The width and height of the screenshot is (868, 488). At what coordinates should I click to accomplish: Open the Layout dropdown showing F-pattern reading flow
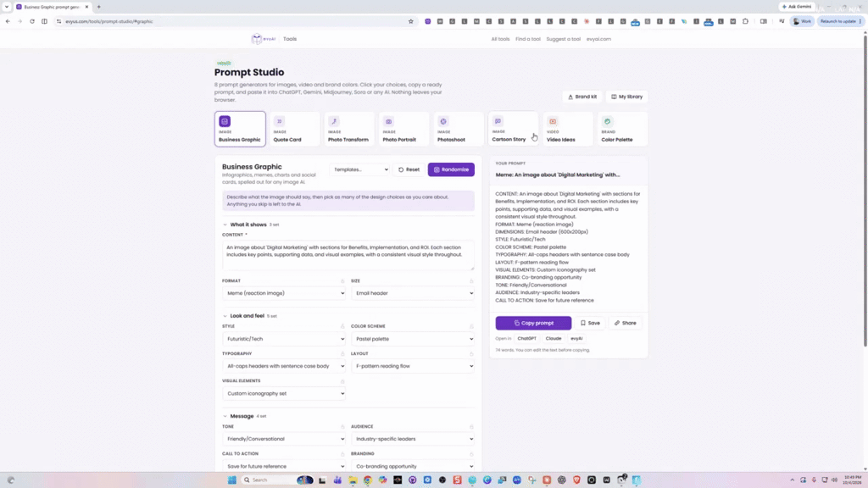pos(413,366)
